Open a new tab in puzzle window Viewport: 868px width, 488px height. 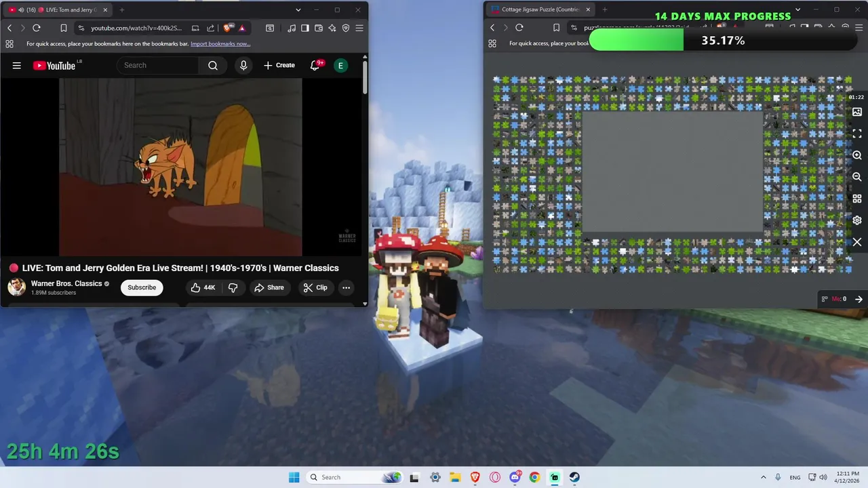click(605, 9)
